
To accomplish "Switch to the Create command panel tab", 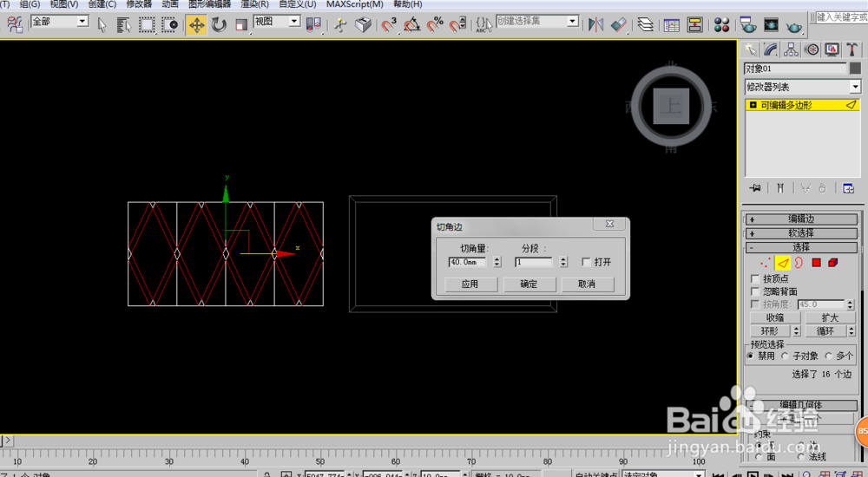I will tap(751, 49).
